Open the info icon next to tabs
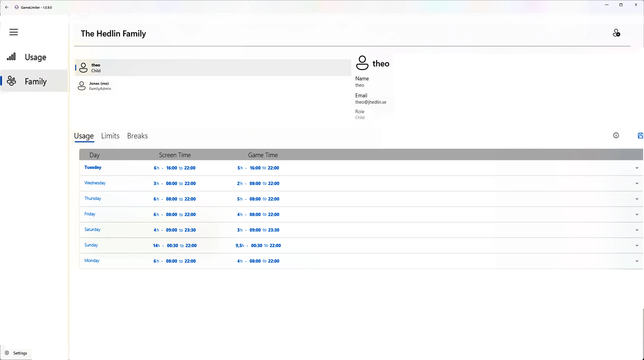This screenshot has width=644, height=360. click(x=616, y=135)
